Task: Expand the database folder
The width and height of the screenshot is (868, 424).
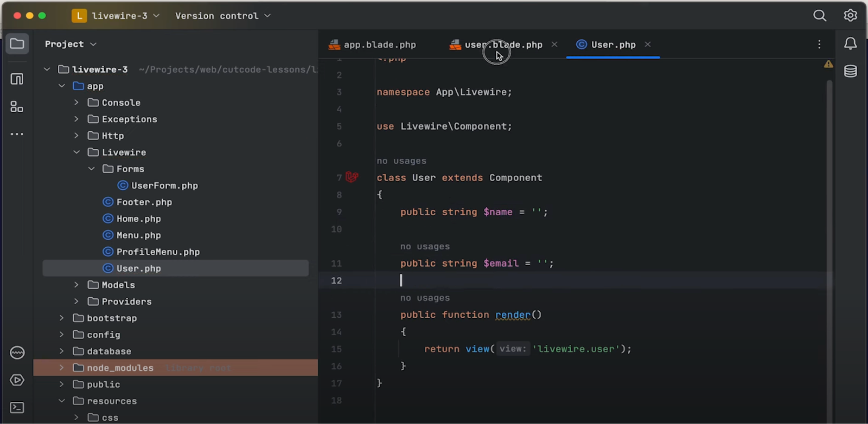Action: [62, 351]
